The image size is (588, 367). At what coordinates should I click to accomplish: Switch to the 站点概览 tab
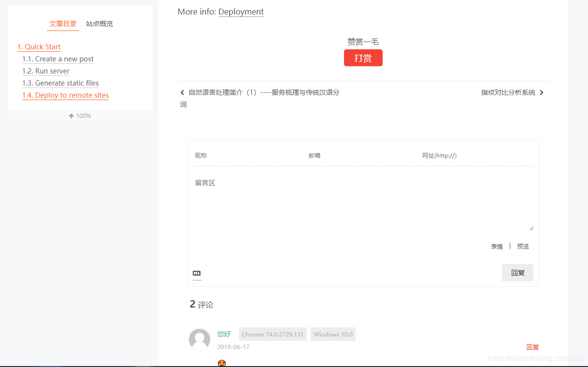(99, 23)
